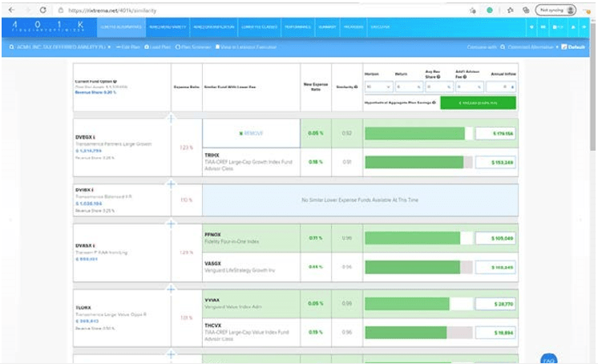The width and height of the screenshot is (598, 364).
Task: Toggle the Default checkbox
Action: point(564,47)
